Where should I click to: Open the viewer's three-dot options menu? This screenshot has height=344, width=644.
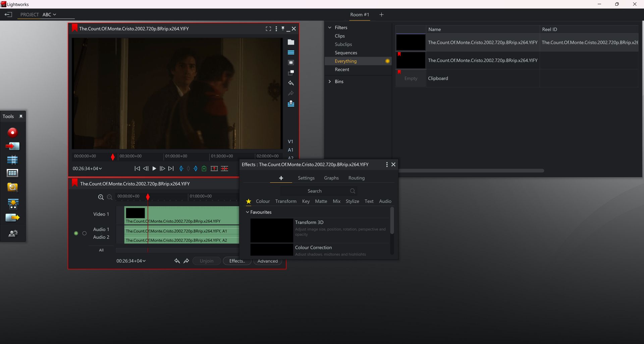[276, 29]
